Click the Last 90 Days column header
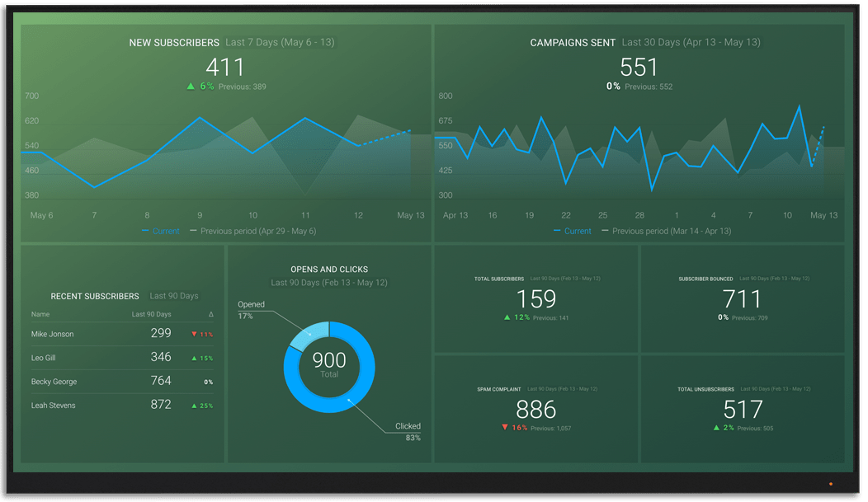 (152, 314)
